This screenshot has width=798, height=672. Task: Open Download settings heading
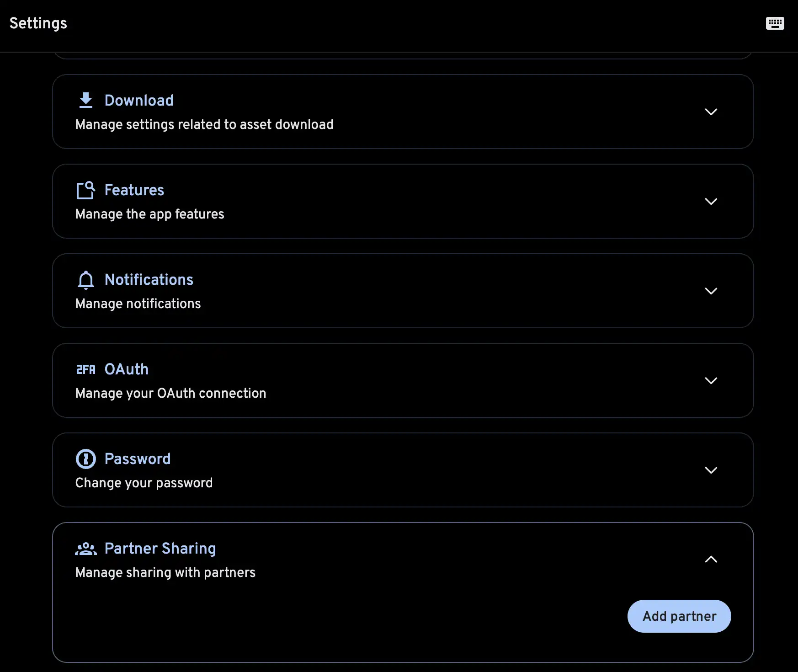pos(139,100)
